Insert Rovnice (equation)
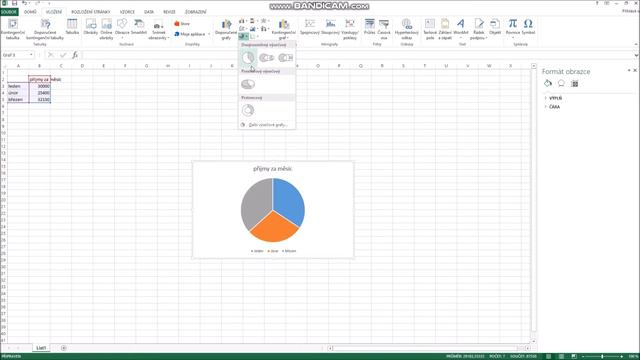 tap(513, 28)
